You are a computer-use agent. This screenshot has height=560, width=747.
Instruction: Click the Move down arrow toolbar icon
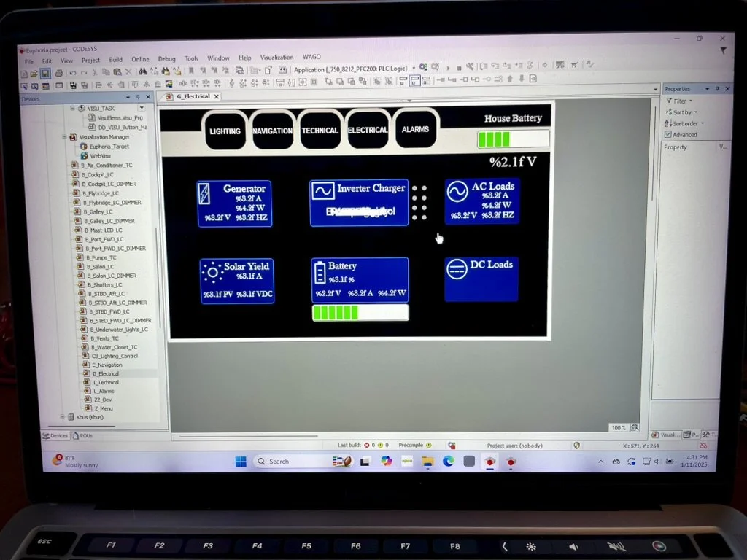pos(522,79)
